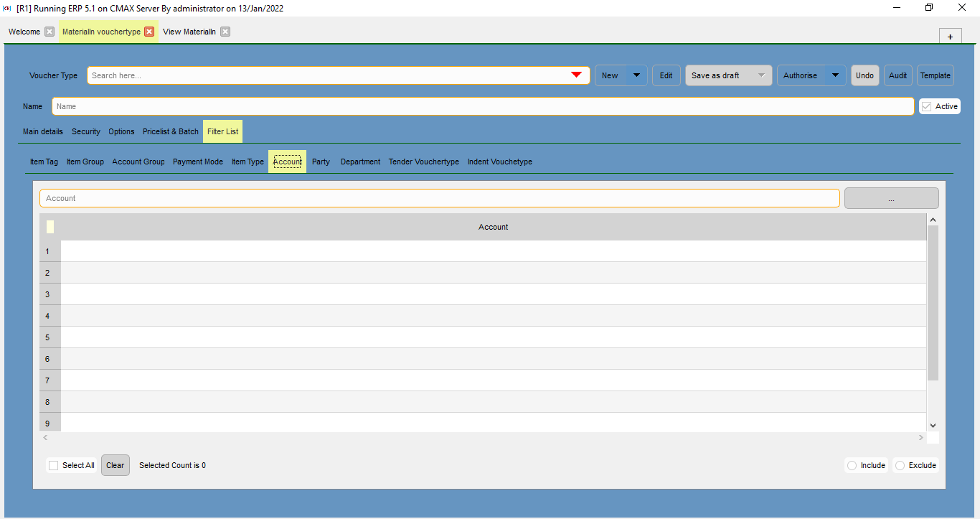Close the Welcome tab
980x519 pixels.
[50, 32]
